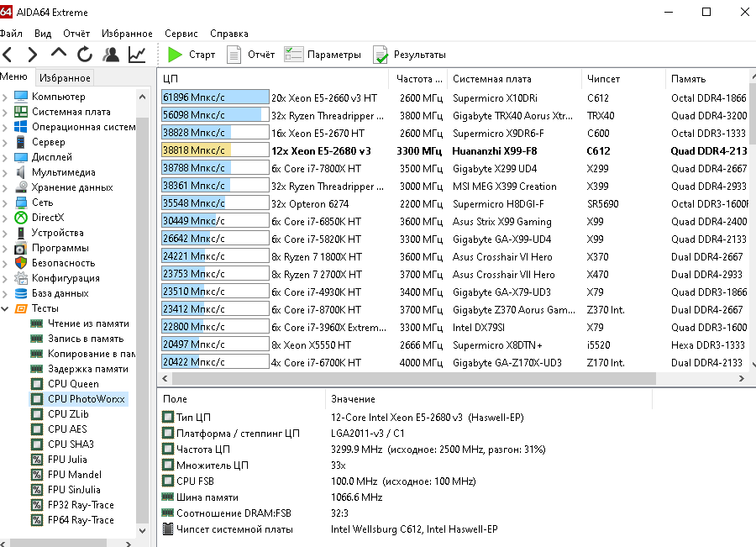Sort by the Память column header
Screen dimensions: 756x547
point(708,79)
